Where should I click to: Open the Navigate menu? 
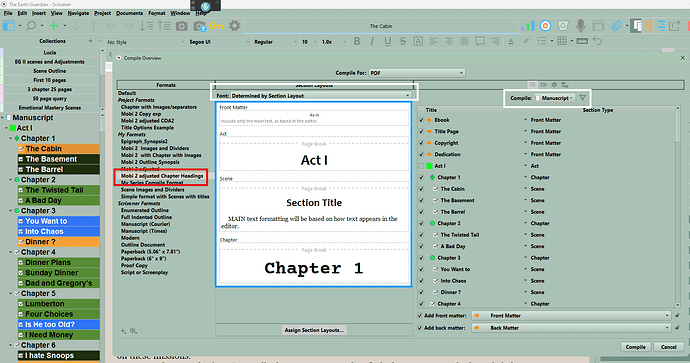click(78, 13)
